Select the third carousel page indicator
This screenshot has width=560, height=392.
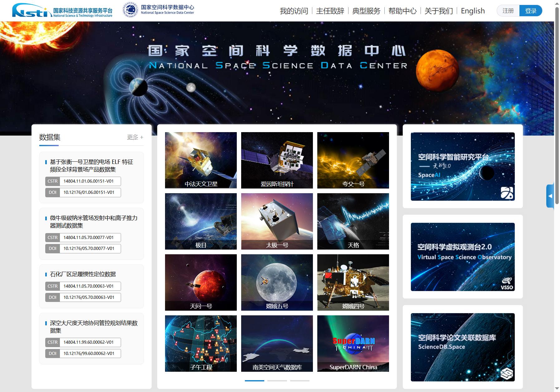(x=300, y=380)
